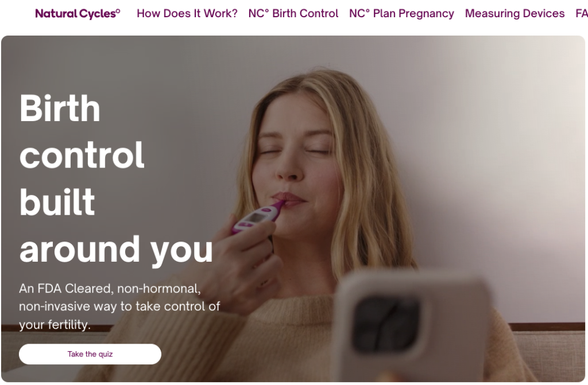
Task: Click the blurred smartphone in the foreground
Action: click(412, 327)
